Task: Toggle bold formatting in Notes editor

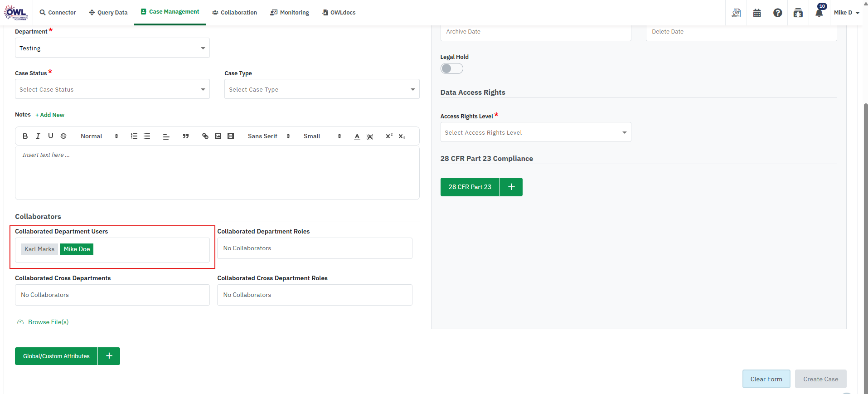Action: click(x=25, y=136)
